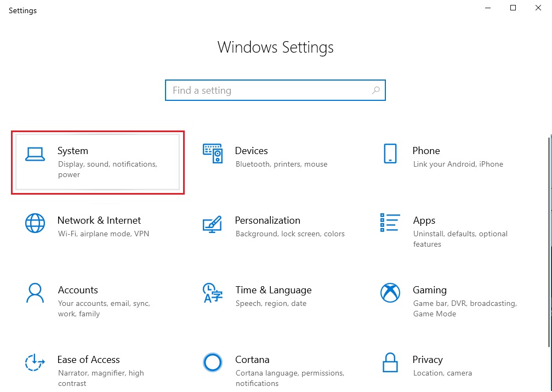Open Privacy using the padlock icon
This screenshot has height=392, width=552.
click(x=390, y=362)
